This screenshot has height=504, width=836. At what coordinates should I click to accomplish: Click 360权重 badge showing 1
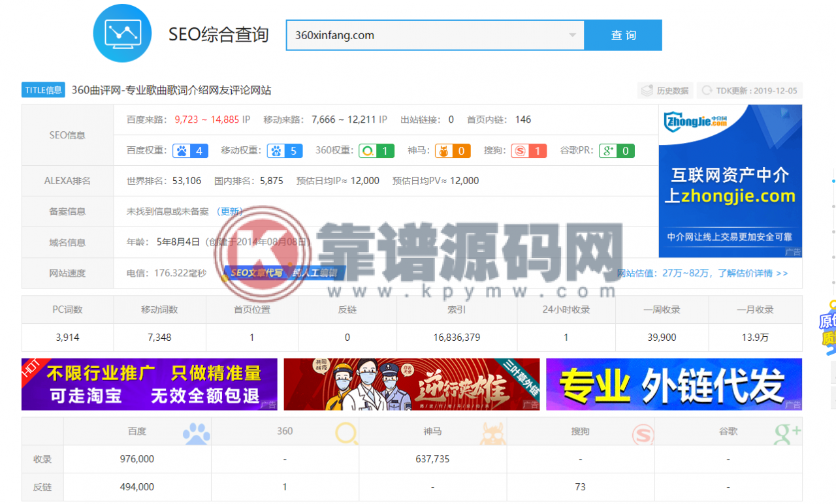(376, 151)
